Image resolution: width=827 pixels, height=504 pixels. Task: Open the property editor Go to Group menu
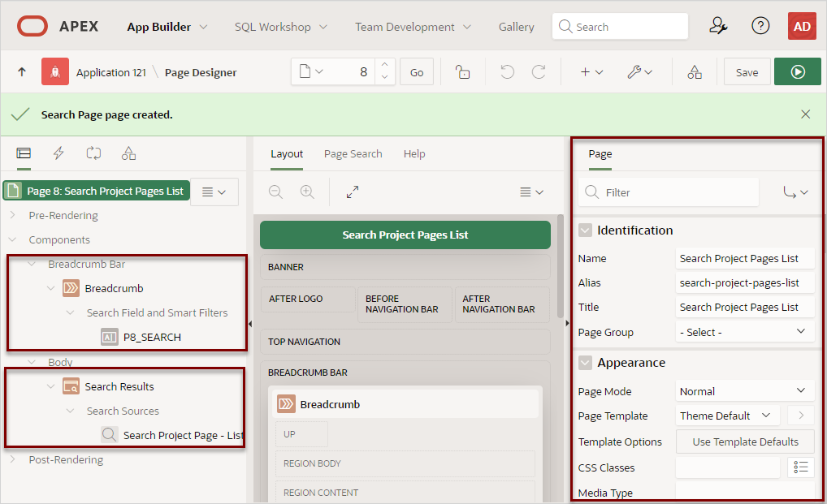pyautogui.click(x=795, y=192)
